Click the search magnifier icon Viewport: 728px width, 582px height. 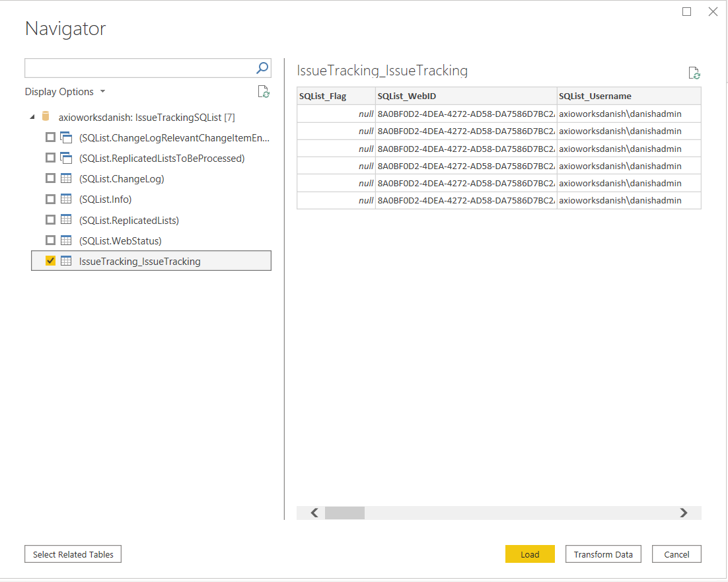tap(262, 68)
